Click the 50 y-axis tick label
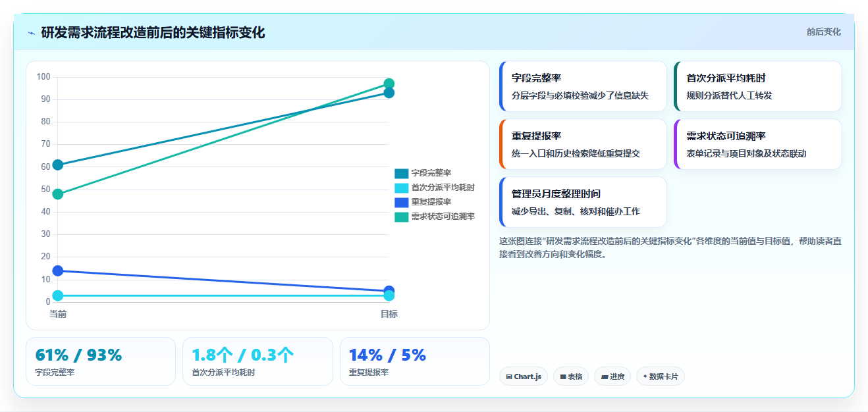The width and height of the screenshot is (868, 412). point(45,190)
